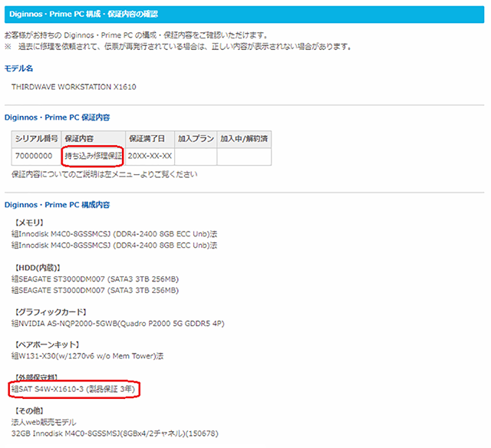Select the serial number cell '70000000'
The image size is (491, 448).
36,156
